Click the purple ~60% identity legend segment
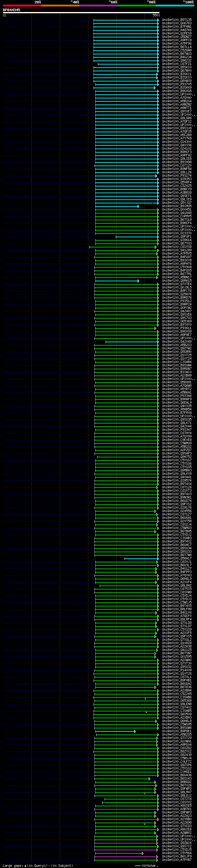 point(99,6)
